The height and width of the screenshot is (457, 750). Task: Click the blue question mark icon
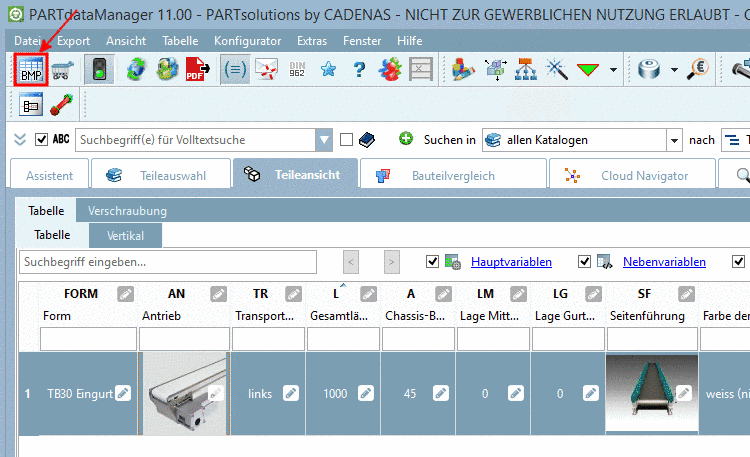(x=359, y=70)
